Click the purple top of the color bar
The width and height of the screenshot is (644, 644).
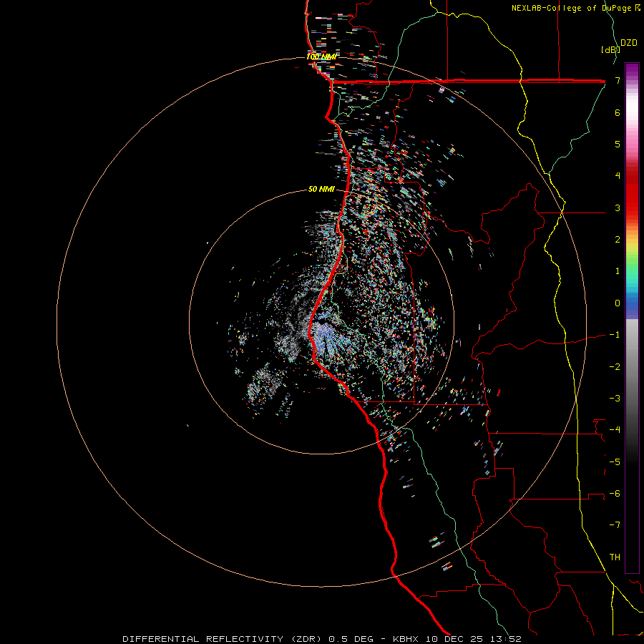coord(632,70)
